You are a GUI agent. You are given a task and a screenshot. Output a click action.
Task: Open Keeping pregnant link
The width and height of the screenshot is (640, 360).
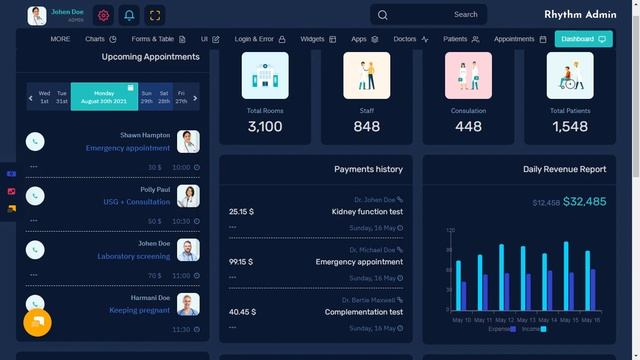pyautogui.click(x=139, y=310)
